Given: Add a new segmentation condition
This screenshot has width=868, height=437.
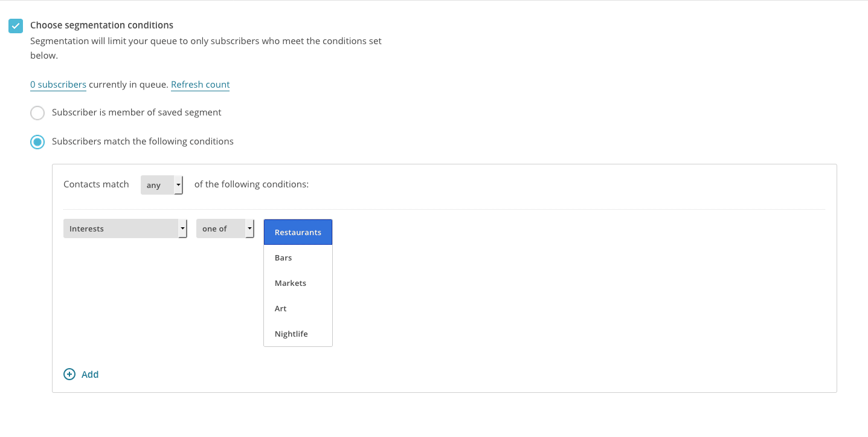Looking at the screenshot, I should tap(82, 374).
